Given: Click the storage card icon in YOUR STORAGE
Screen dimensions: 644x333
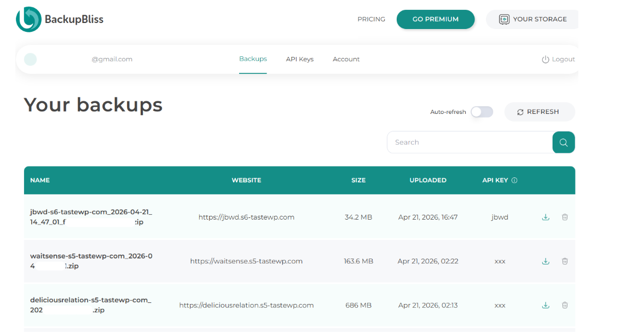Looking at the screenshot, I should point(503,19).
